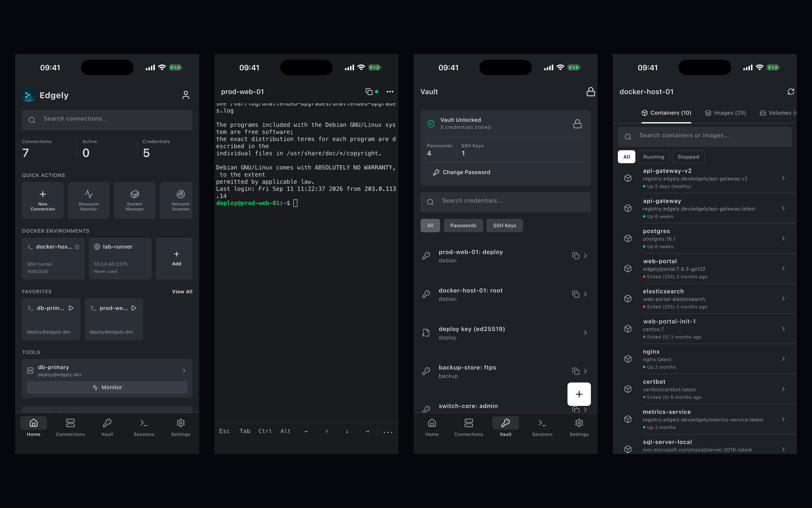Copy terminal output in prod-web-01 header
This screenshot has width=812, height=508.
coord(369,92)
